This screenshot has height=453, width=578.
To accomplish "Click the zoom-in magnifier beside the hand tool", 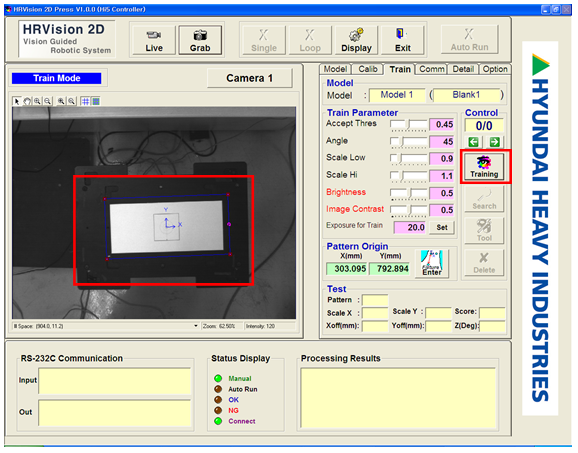I will click(x=37, y=101).
